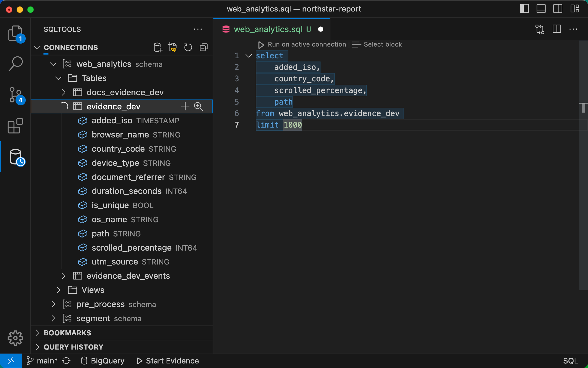Open main* branch in status bar

click(42, 361)
